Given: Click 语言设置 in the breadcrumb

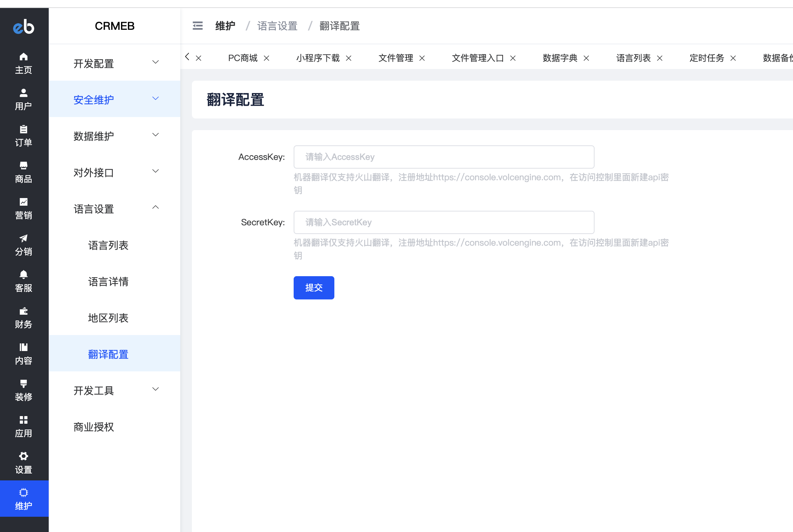Looking at the screenshot, I should 278,26.
